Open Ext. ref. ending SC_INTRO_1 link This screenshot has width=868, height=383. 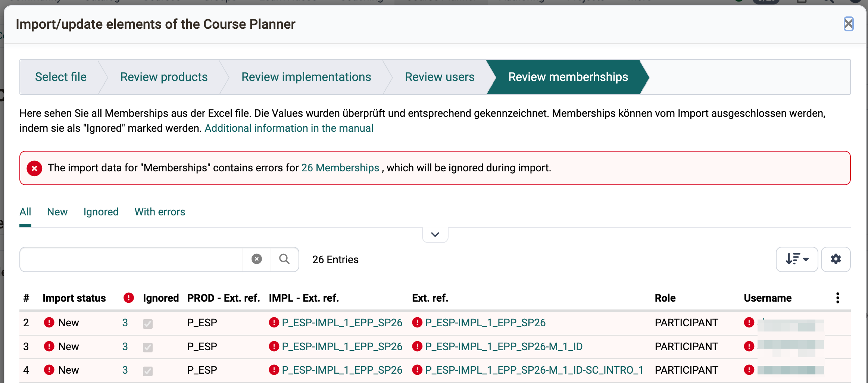pos(534,370)
